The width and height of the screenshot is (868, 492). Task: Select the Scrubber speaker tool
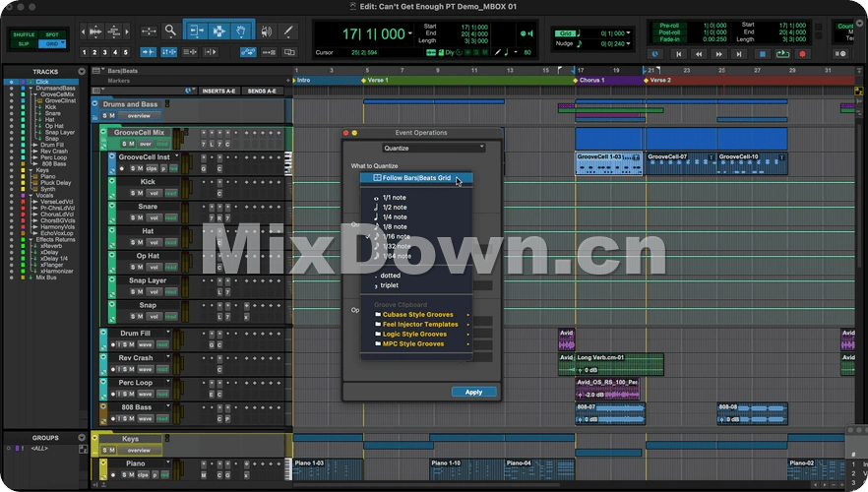pyautogui.click(x=266, y=31)
